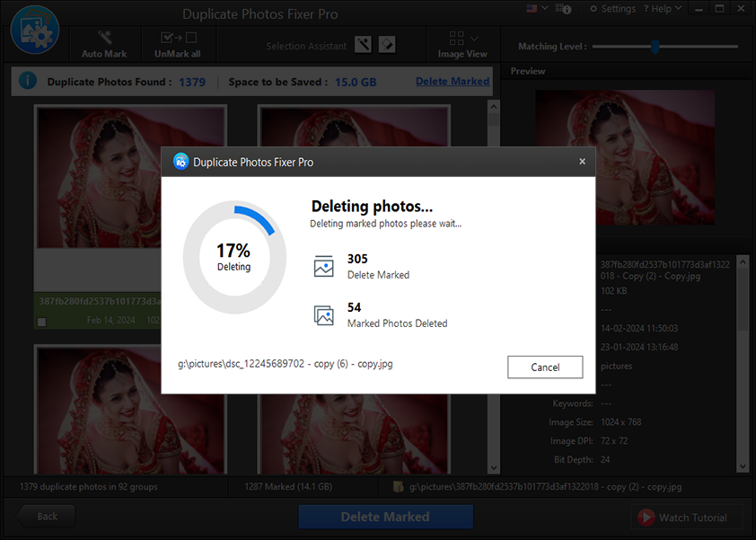Screen dimensions: 756x540
Task: Click the Delete Marked link in info bar
Action: [x=453, y=81]
